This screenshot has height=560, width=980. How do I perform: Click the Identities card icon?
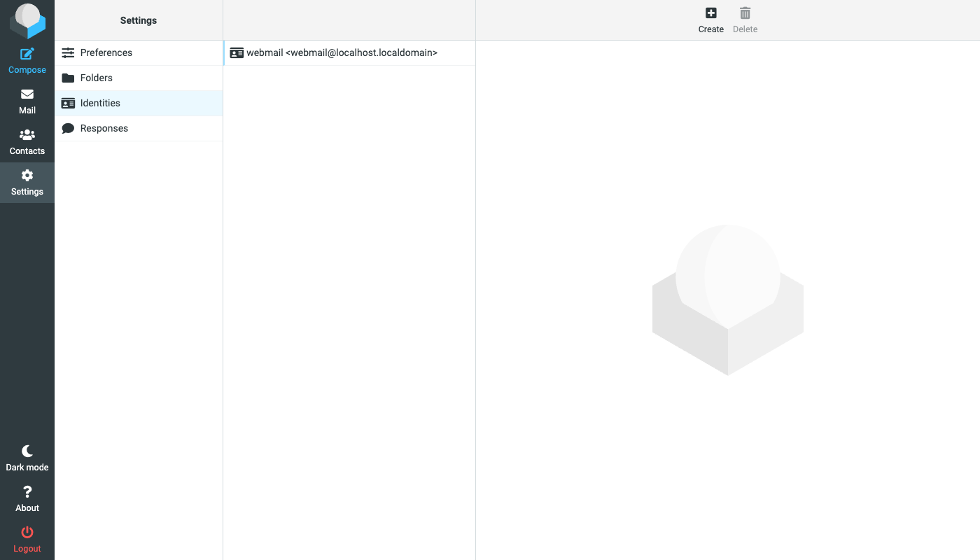click(x=68, y=103)
